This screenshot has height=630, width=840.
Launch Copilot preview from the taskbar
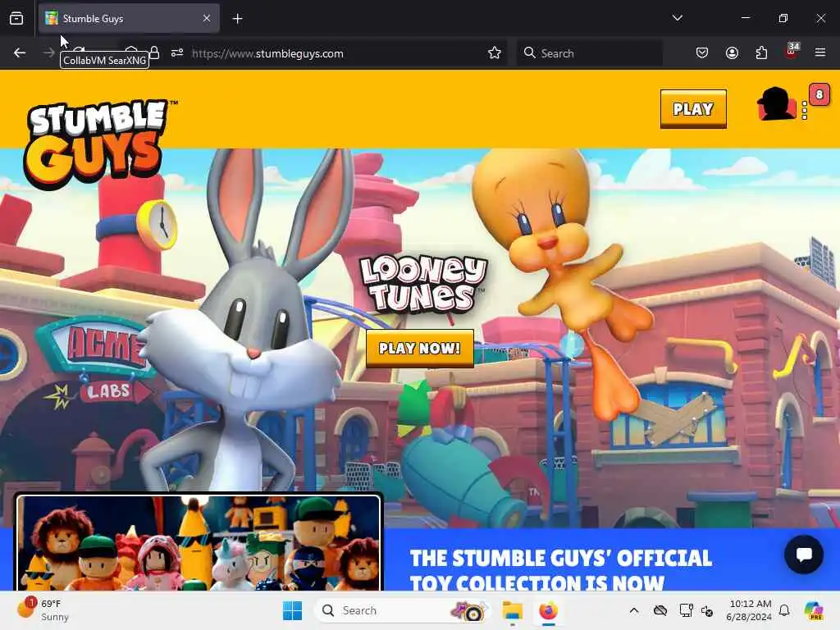click(x=814, y=610)
